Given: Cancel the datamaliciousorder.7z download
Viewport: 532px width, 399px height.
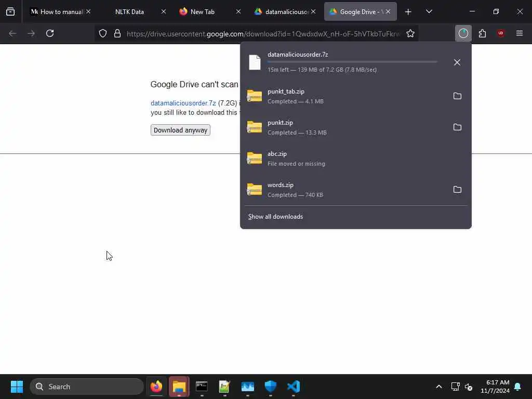Looking at the screenshot, I should (x=457, y=62).
